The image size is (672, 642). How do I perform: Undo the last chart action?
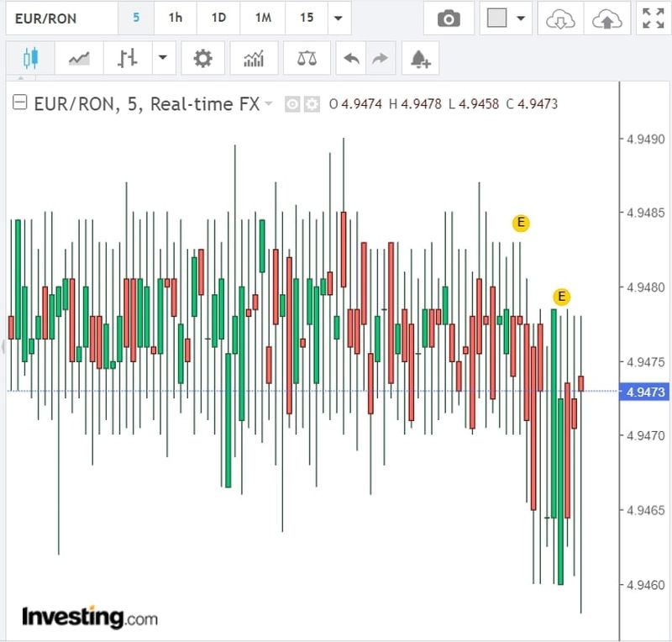352,59
